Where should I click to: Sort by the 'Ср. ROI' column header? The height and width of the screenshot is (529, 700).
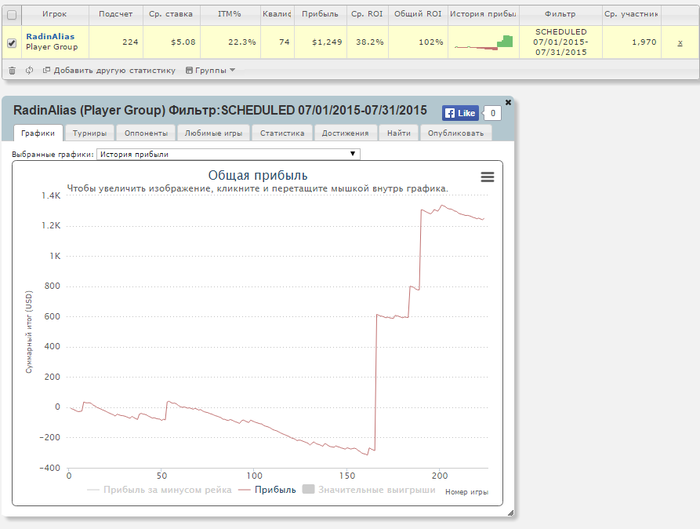[367, 14]
